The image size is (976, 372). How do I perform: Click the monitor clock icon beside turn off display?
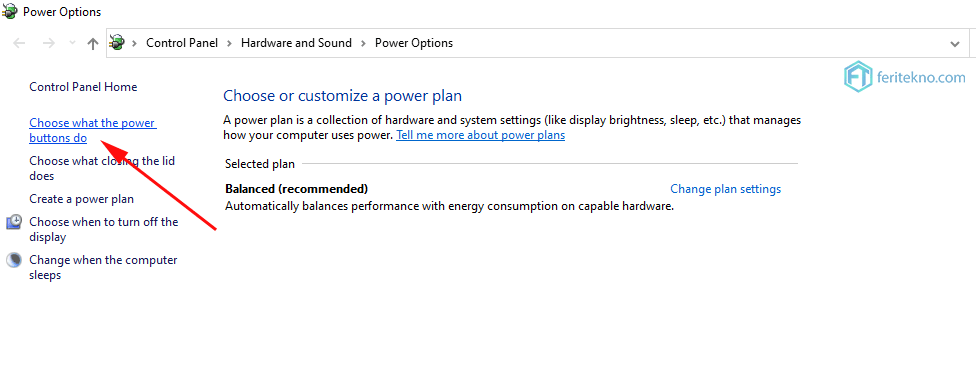15,222
